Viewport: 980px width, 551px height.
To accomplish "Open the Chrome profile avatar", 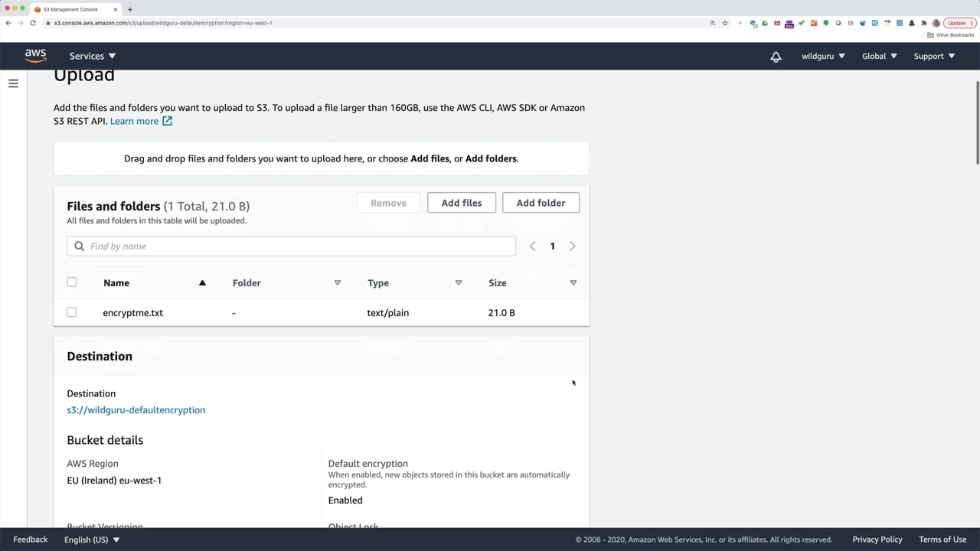I will tap(936, 23).
